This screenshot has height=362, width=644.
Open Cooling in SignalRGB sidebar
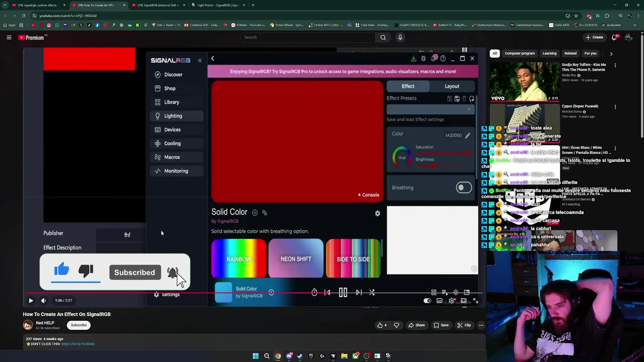176,143
